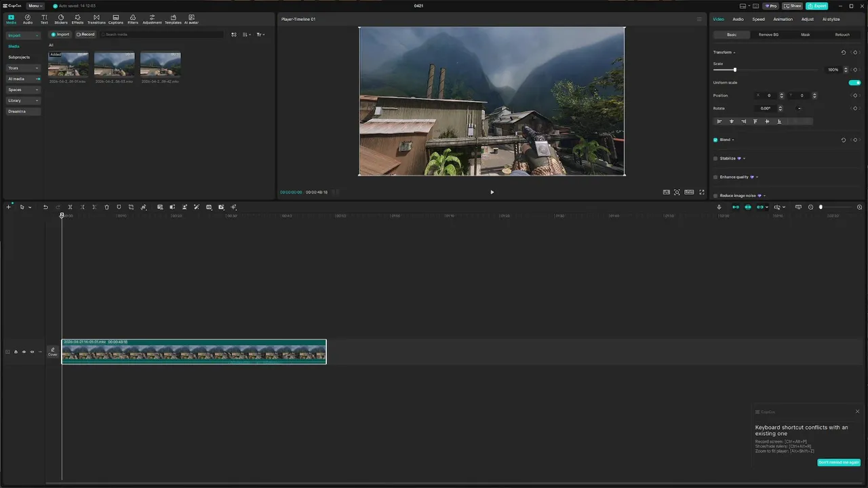
Task: Click the Split clip tool icon
Action: (70, 207)
